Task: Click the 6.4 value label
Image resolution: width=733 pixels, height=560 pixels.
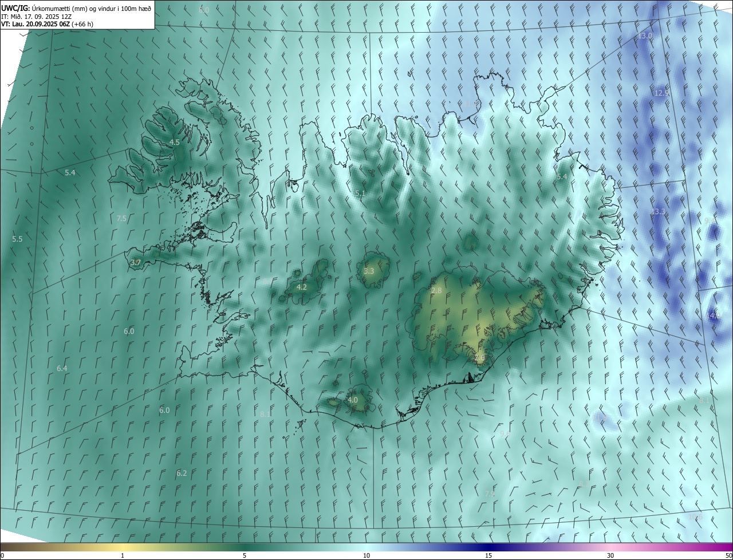Action: click(62, 368)
